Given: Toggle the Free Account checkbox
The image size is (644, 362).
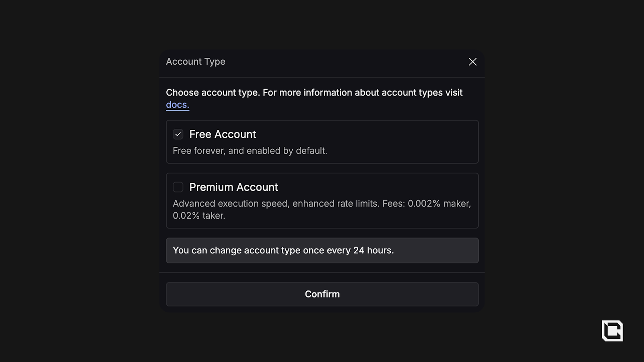Looking at the screenshot, I should 178,134.
